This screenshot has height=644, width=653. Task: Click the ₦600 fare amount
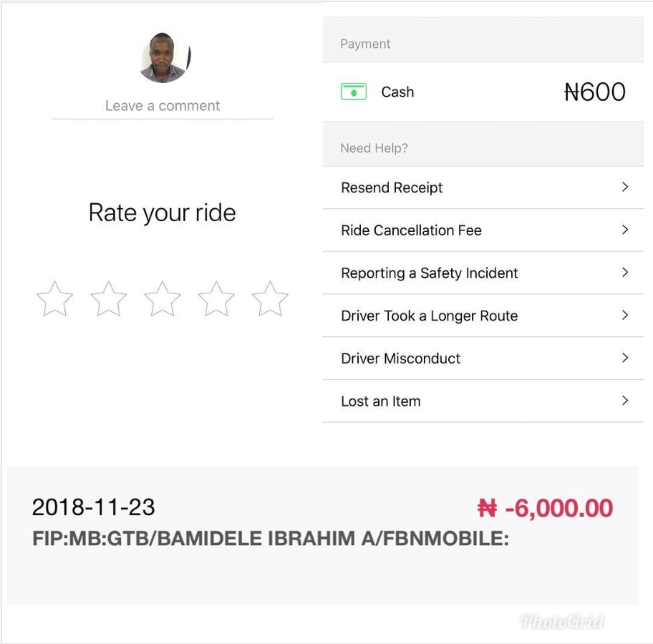click(x=595, y=92)
